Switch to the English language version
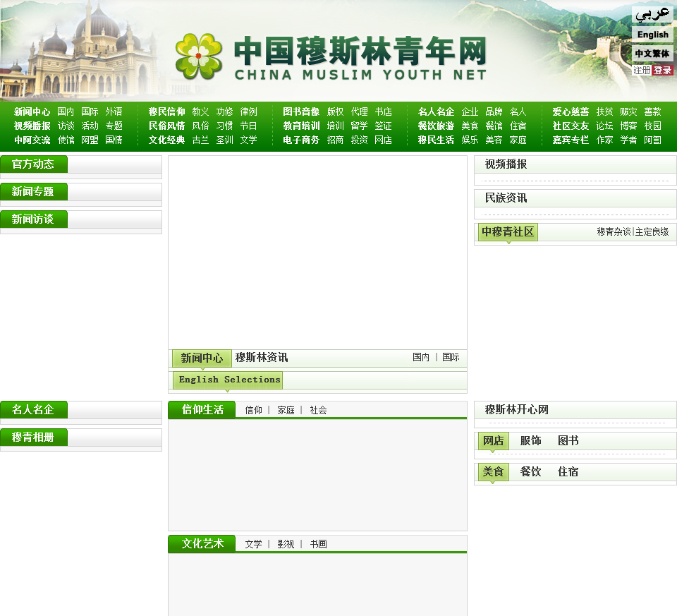Viewport: 677px width, 616px height. click(x=652, y=35)
